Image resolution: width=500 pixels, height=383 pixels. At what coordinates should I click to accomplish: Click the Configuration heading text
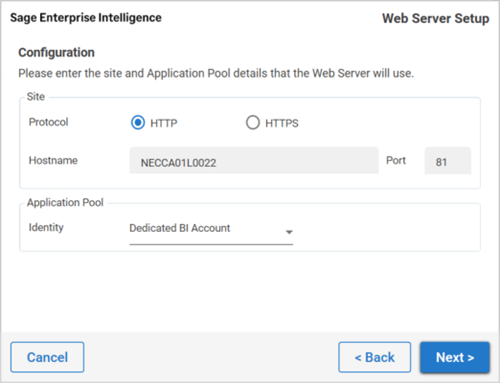coord(56,53)
